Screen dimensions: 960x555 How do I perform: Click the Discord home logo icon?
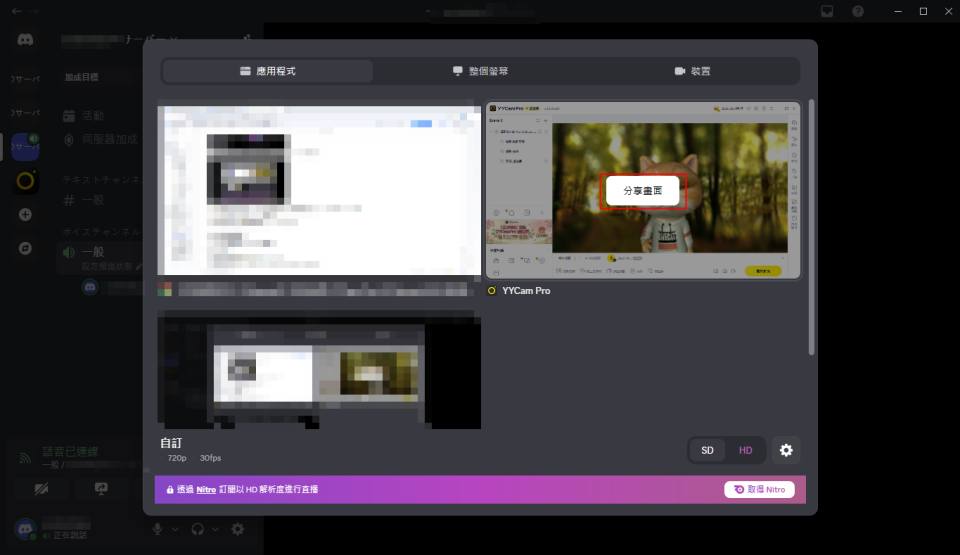[x=25, y=41]
